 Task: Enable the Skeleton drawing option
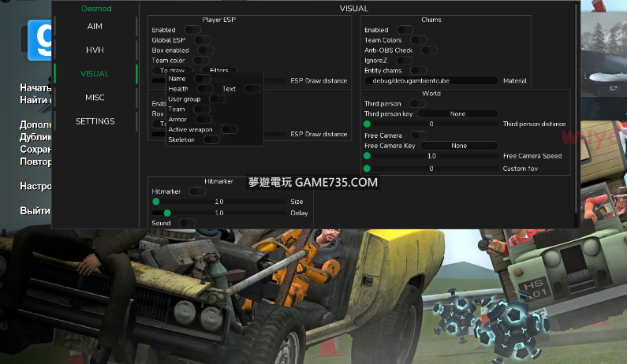coord(211,139)
